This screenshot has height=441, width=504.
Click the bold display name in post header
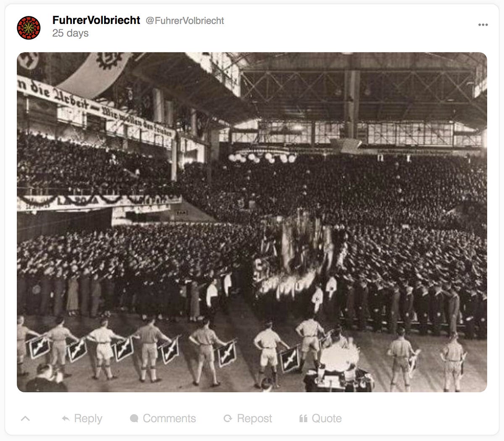(96, 20)
